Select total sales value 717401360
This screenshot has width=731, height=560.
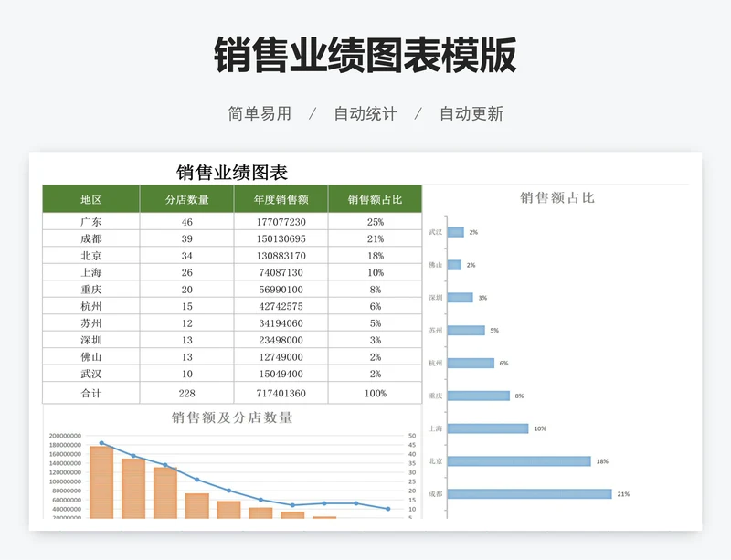click(281, 393)
